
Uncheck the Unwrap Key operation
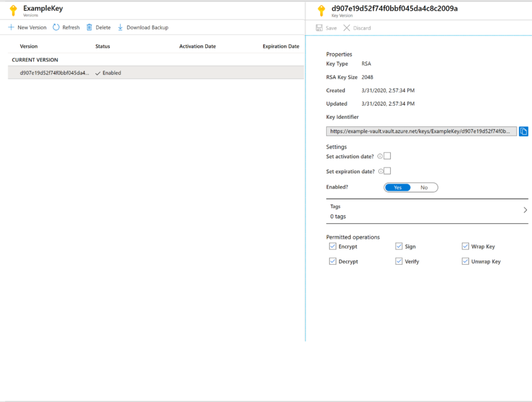point(465,261)
